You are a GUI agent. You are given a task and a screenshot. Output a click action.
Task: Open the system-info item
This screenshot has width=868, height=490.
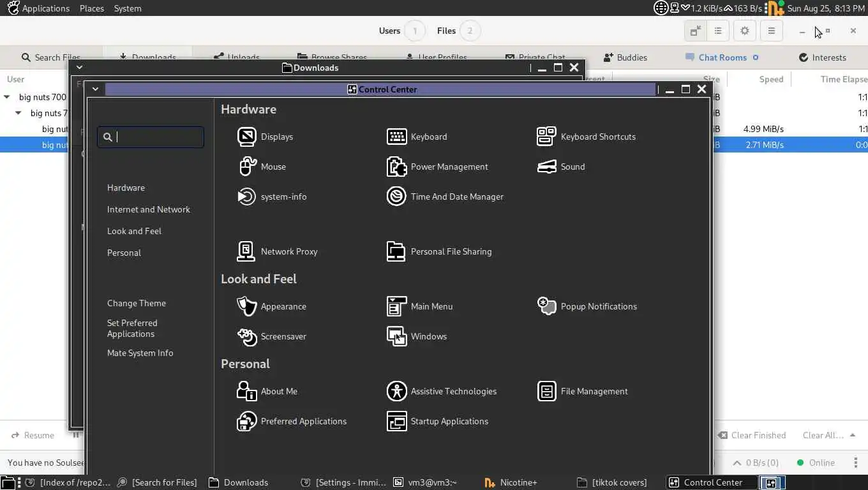point(272,197)
